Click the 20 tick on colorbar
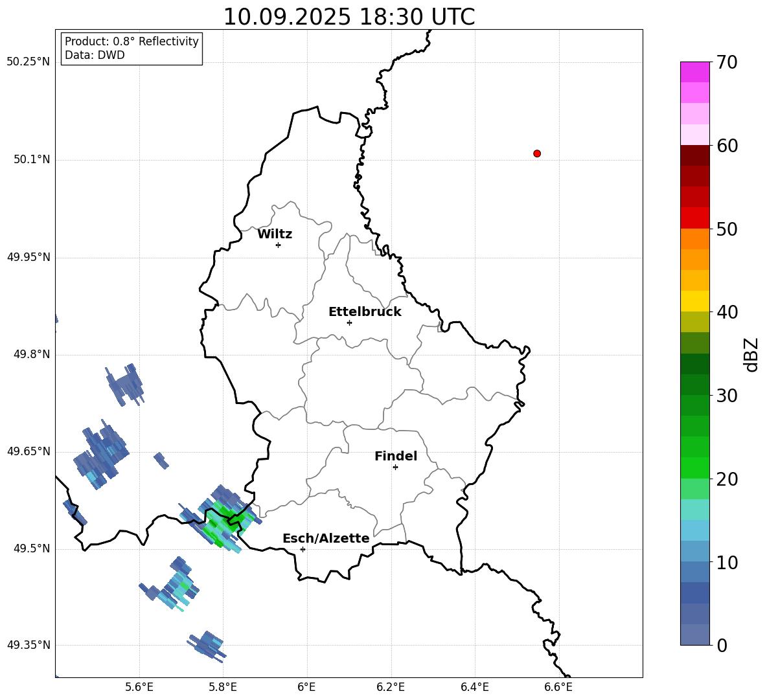The width and height of the screenshot is (767, 700). (x=727, y=479)
